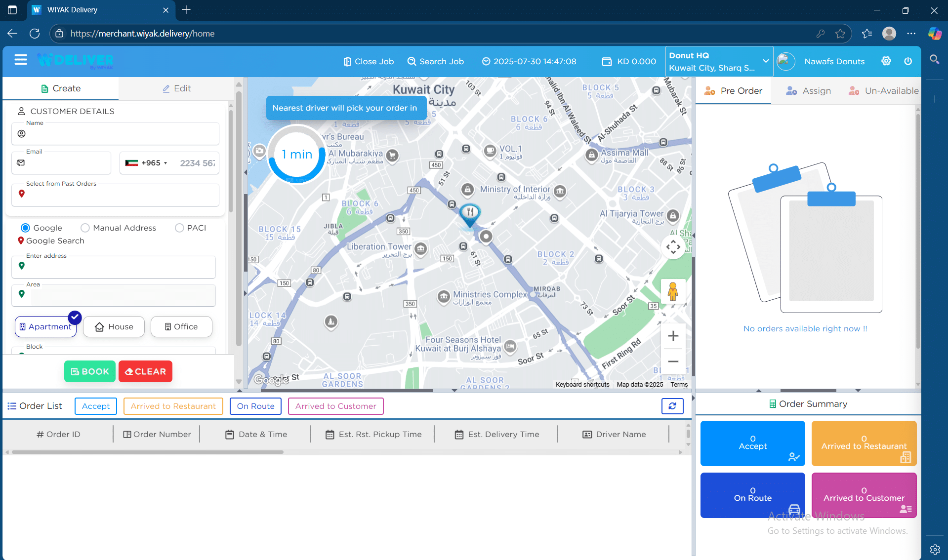Select the Google address option
Viewport: 948px width, 560px height.
[25, 228]
